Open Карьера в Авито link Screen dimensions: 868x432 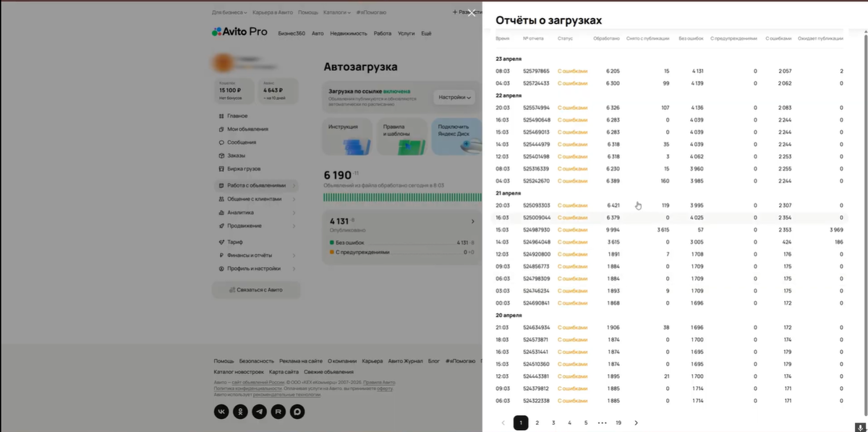click(272, 12)
